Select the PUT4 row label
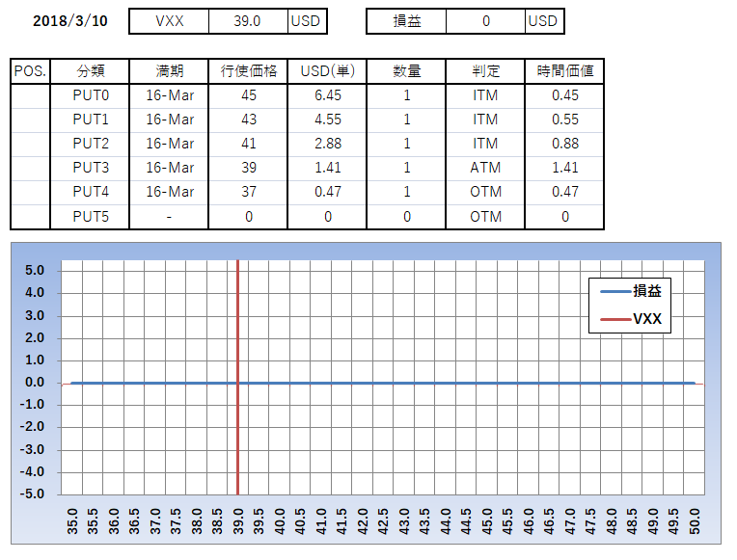This screenshot has width=737, height=560. click(x=91, y=192)
